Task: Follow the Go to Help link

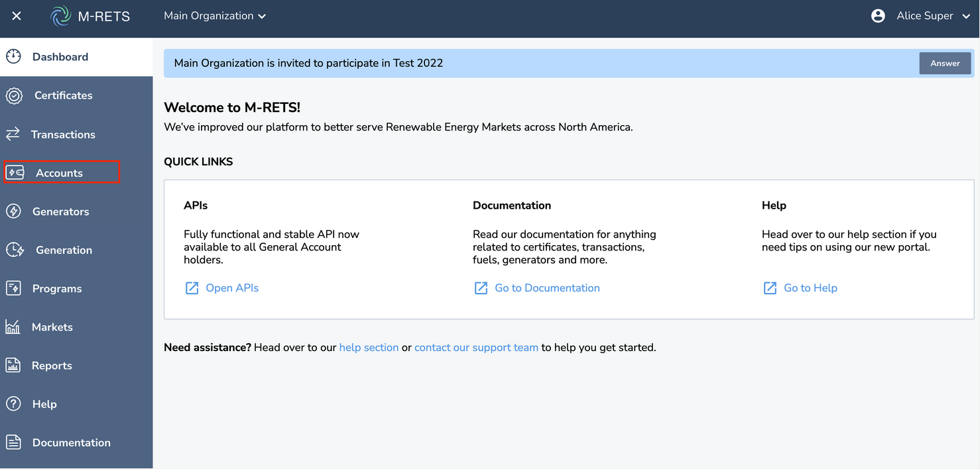Action: coord(810,288)
